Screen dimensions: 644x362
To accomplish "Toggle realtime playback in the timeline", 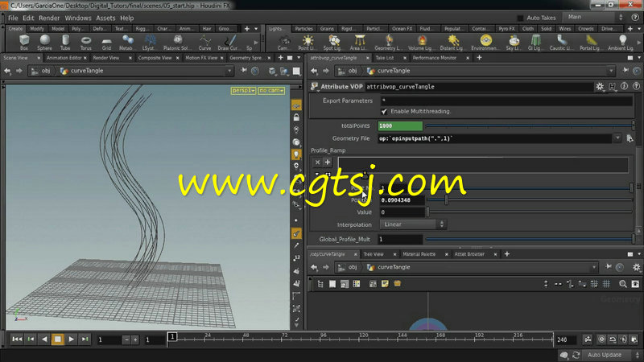I will (x=601, y=339).
